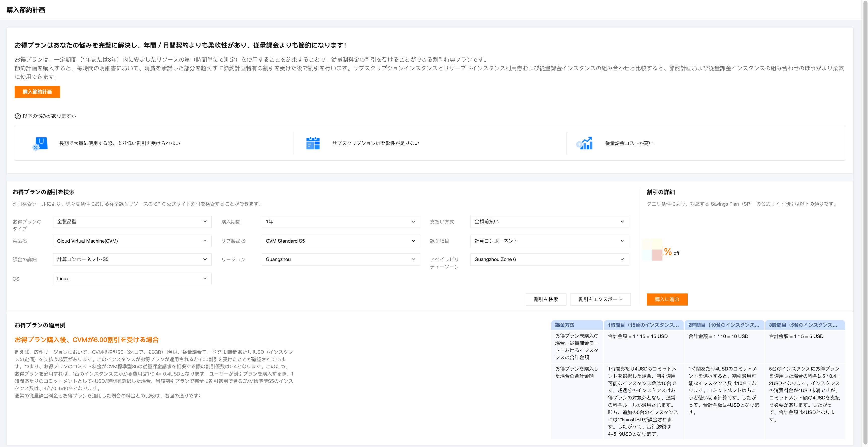The width and height of the screenshot is (868, 447).
Task: Click the question mark icon beside 以下の悩みがありますか
Action: 18,116
